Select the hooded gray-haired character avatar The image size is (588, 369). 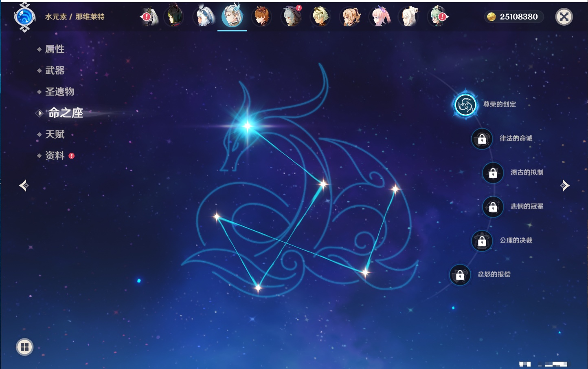click(x=291, y=17)
